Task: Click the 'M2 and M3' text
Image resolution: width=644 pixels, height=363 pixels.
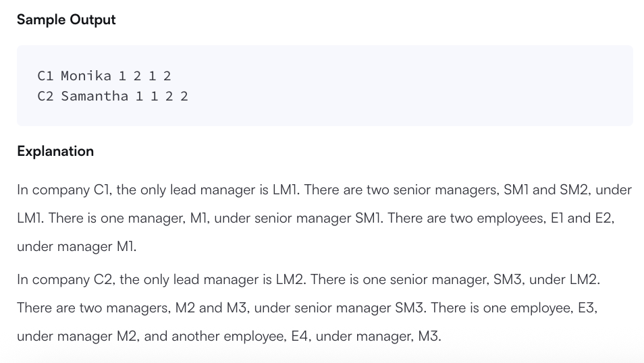Action: [211, 308]
